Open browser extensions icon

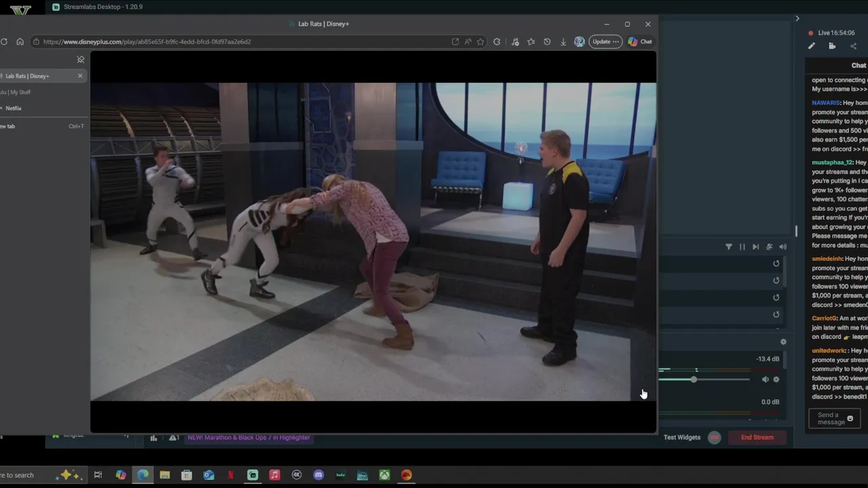[x=497, y=41]
